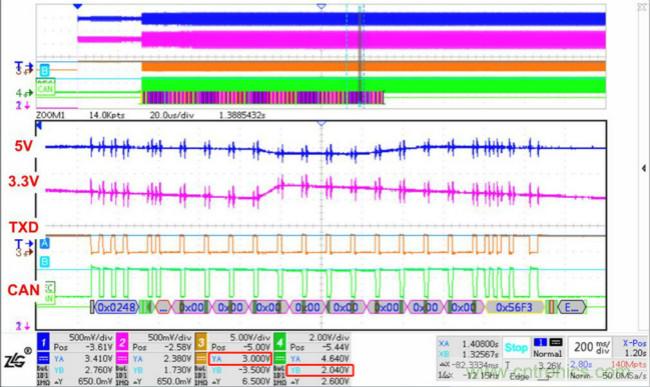Click cursor A marker on the TXD trace
The height and width of the screenshot is (387, 650).
click(44, 243)
